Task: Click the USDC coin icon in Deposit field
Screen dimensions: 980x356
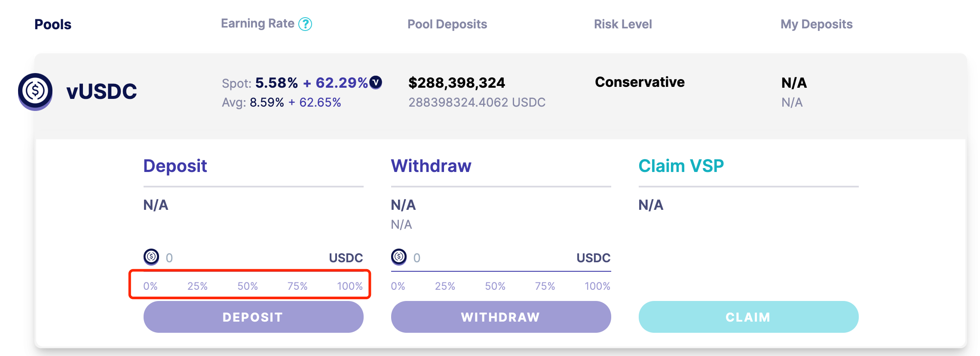Action: coord(151,257)
